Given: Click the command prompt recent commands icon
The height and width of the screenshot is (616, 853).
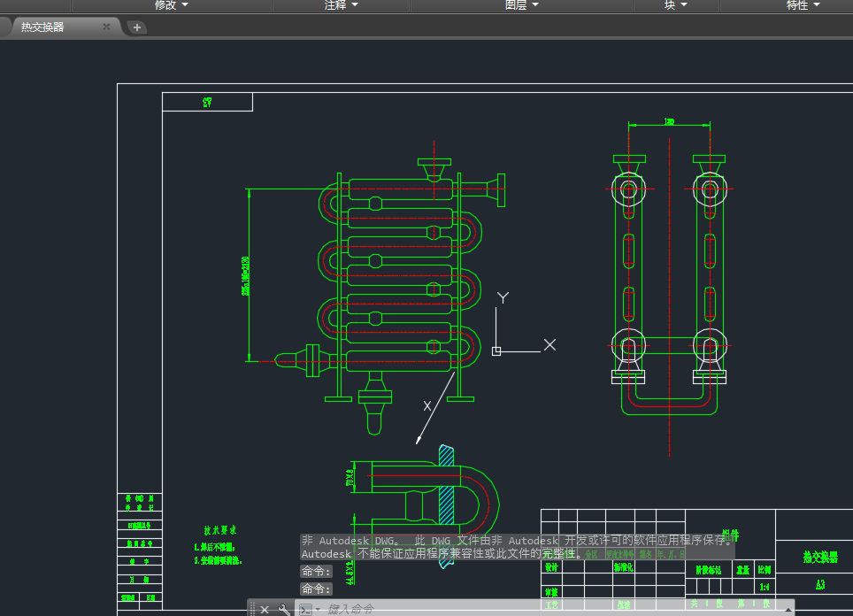Looking at the screenshot, I should point(305,609).
